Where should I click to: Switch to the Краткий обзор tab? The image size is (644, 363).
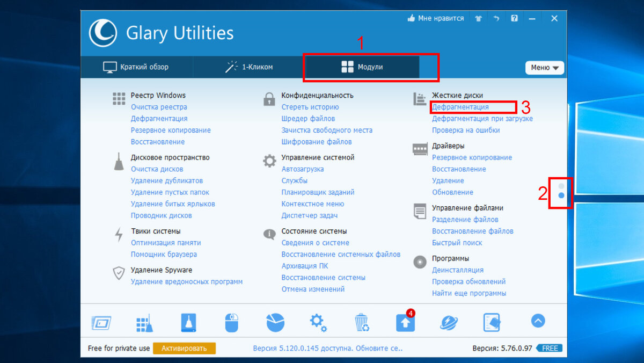[137, 67]
